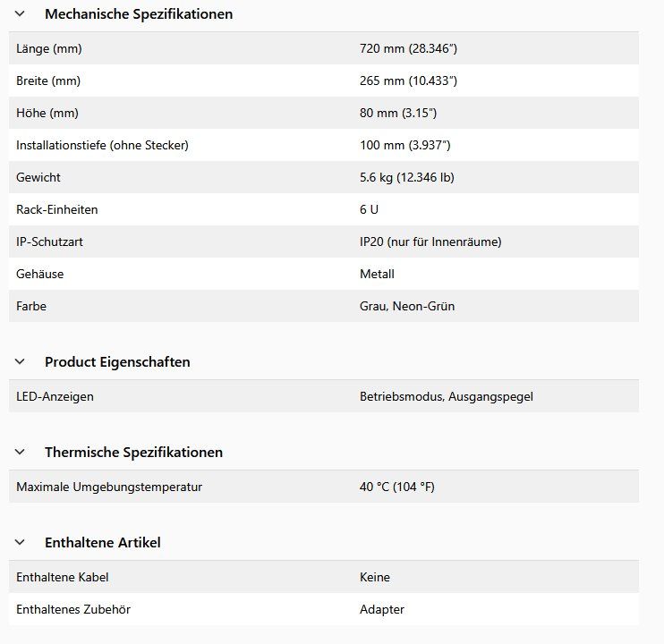Click the Betriebsmodus, Ausgangspegel LED value
664x644 pixels.
pyautogui.click(x=447, y=396)
